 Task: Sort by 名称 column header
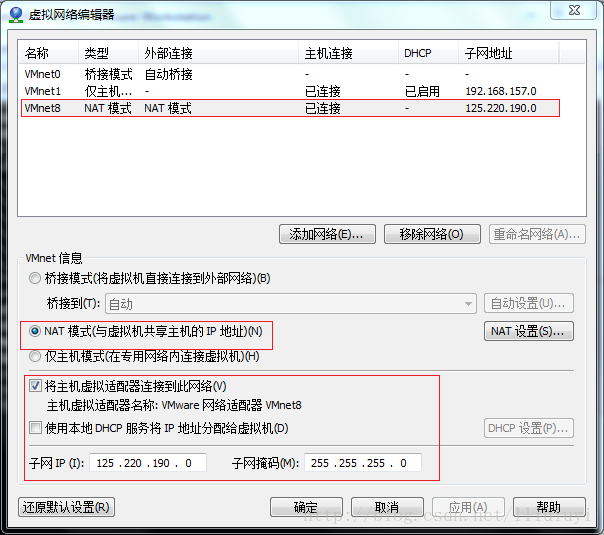tap(49, 53)
